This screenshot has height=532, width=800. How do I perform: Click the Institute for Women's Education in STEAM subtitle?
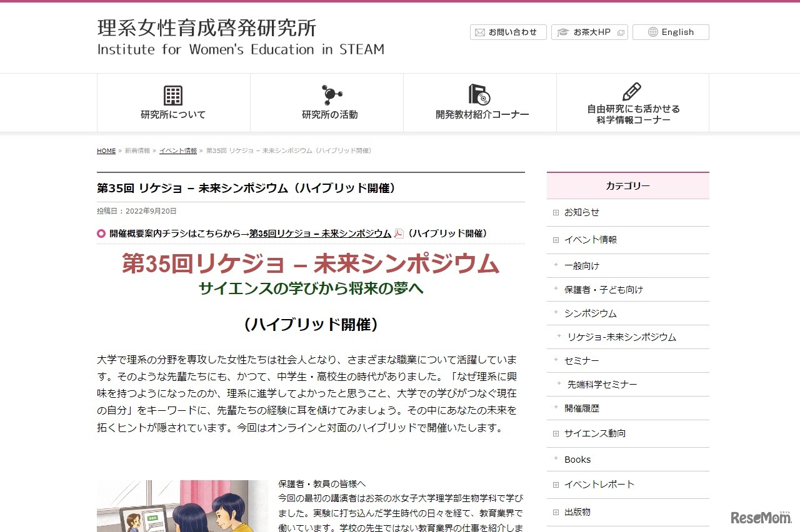pyautogui.click(x=241, y=50)
